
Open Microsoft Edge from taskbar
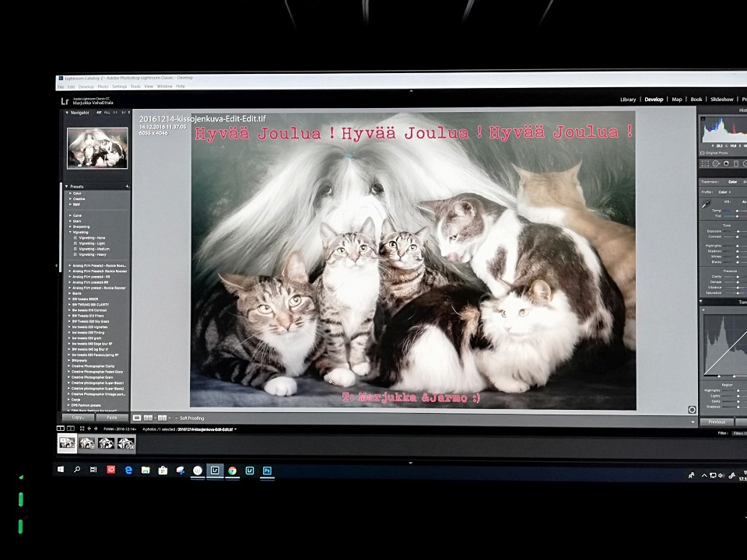click(x=128, y=470)
